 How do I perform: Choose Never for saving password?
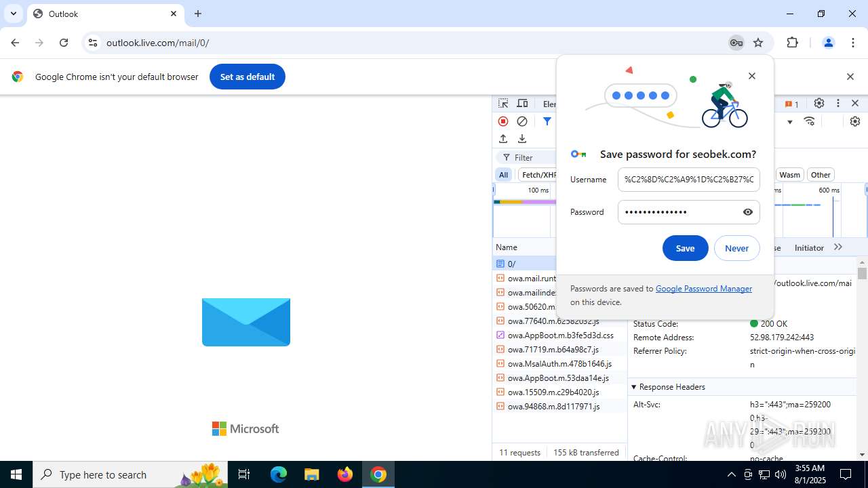pos(736,248)
